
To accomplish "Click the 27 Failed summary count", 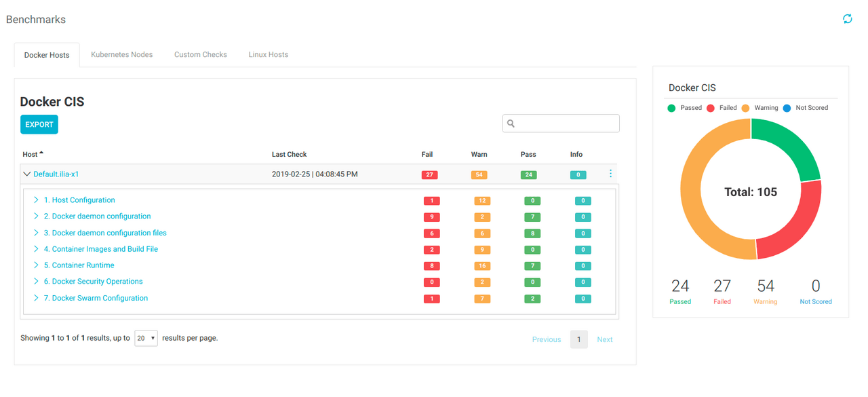I will click(722, 286).
